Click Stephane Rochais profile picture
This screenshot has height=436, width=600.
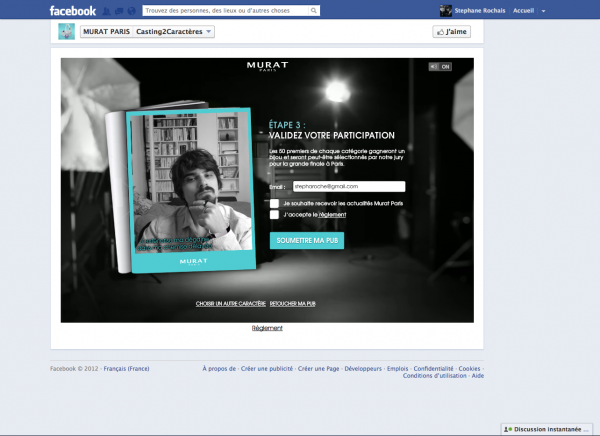pos(446,10)
